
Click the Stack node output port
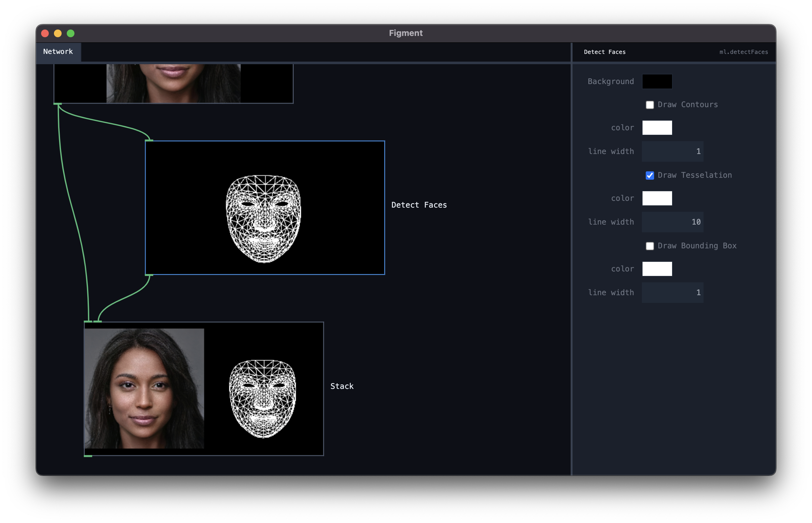88,456
